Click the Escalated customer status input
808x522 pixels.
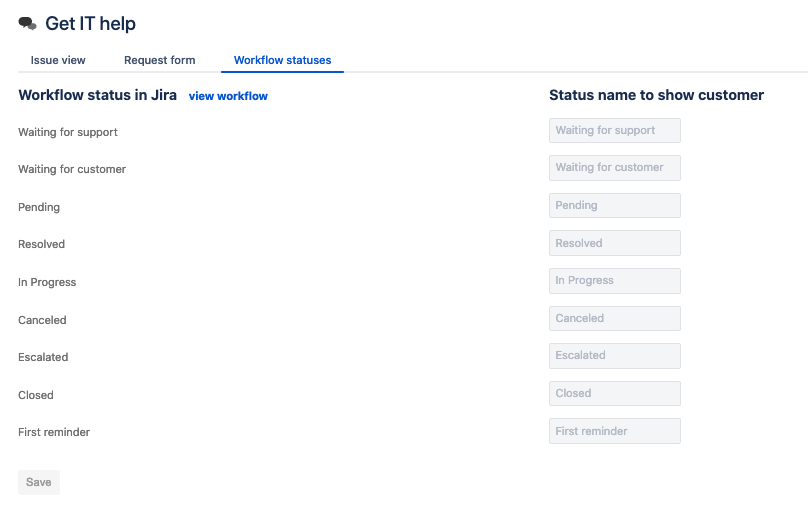[x=615, y=356]
